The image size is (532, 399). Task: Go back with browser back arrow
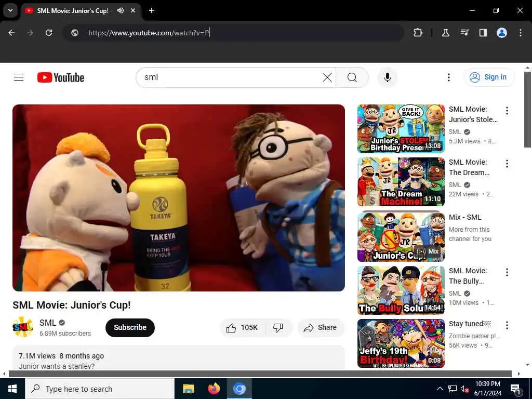tap(11, 33)
